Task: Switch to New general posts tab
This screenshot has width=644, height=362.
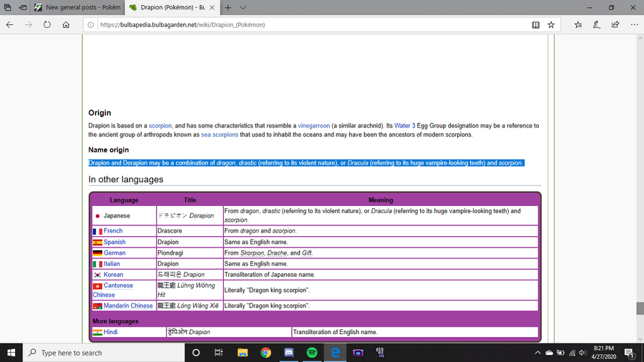Action: [x=77, y=7]
